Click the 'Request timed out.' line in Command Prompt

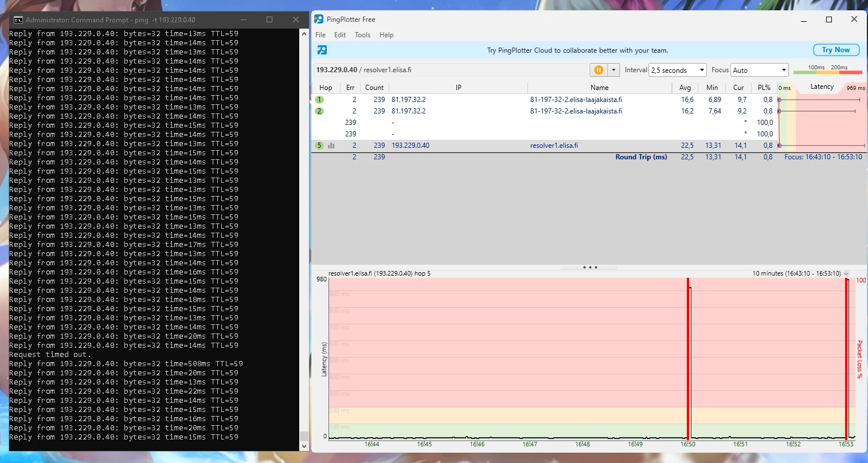point(50,355)
